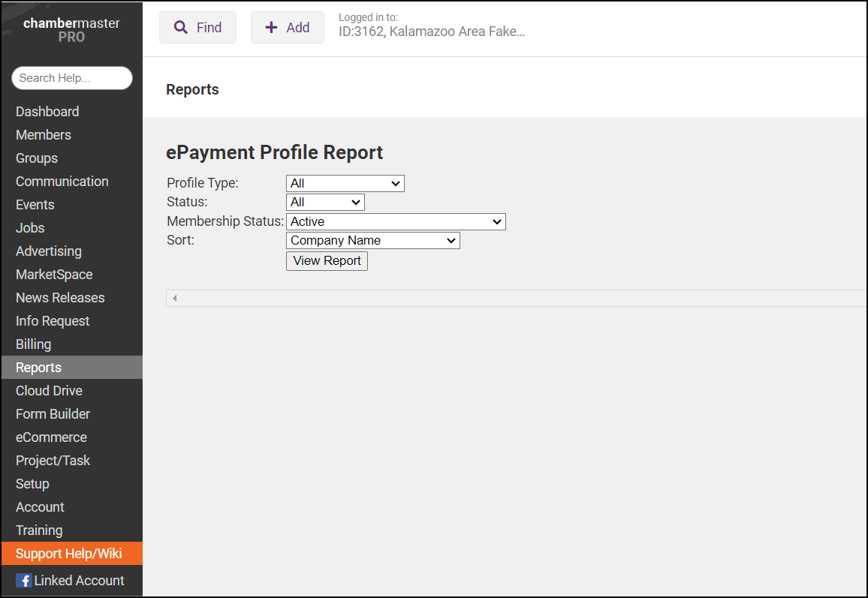This screenshot has width=868, height=598.
Task: Open Dashboard in the sidebar
Action: (47, 112)
